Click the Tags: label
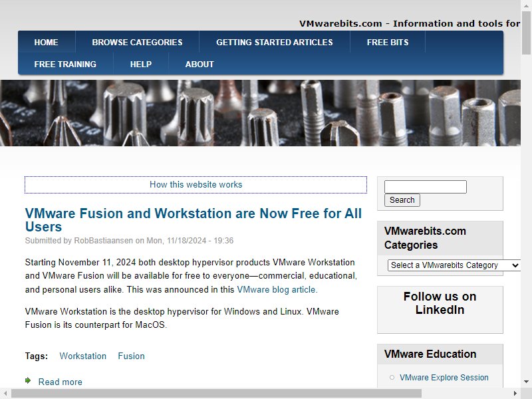 37,356
